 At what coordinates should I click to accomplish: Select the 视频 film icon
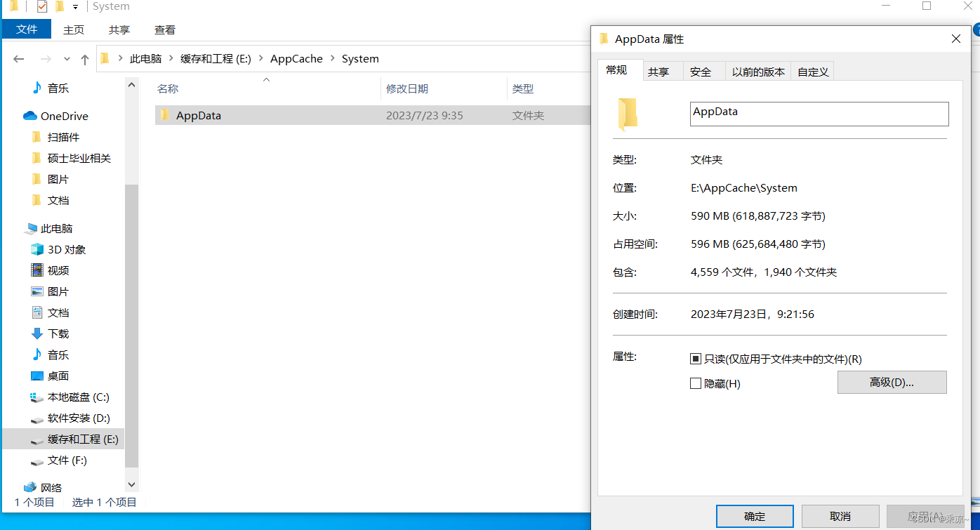[x=37, y=270]
